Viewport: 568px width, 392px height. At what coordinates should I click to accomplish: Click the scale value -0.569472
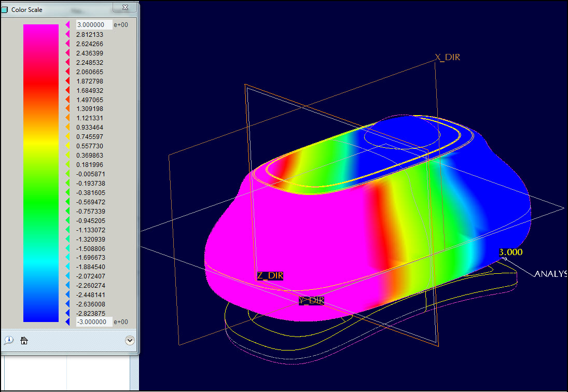(91, 202)
